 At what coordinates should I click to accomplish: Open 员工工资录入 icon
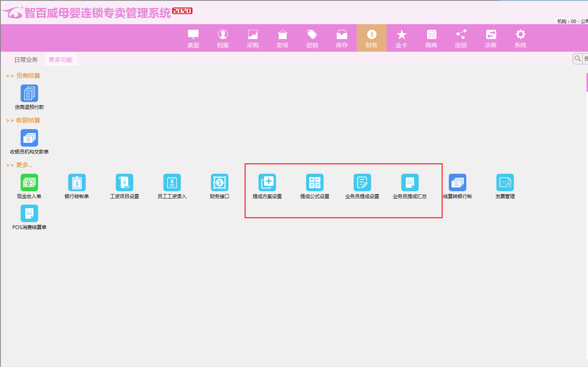coord(172,183)
